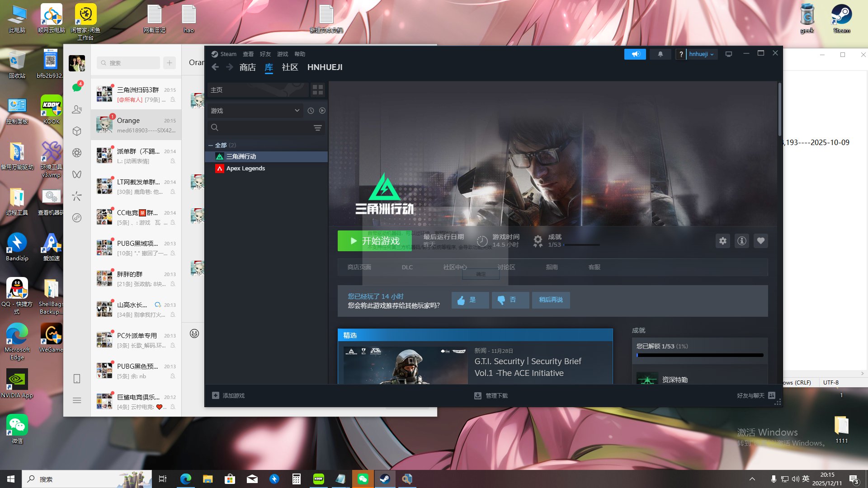Viewport: 868px width, 488px height.
Task: Open game settings gear icon
Action: pos(723,241)
